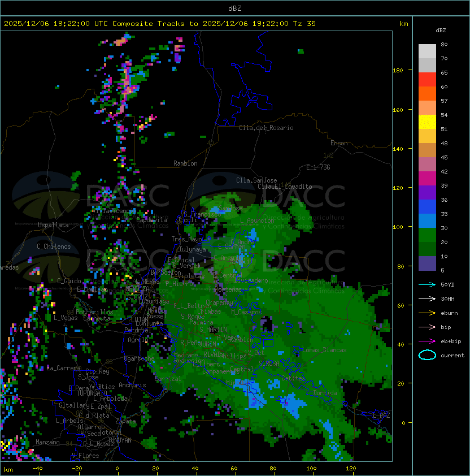The width and height of the screenshot is (470, 476).
Task: Click the Tulumaya map label
Action: coord(193,249)
